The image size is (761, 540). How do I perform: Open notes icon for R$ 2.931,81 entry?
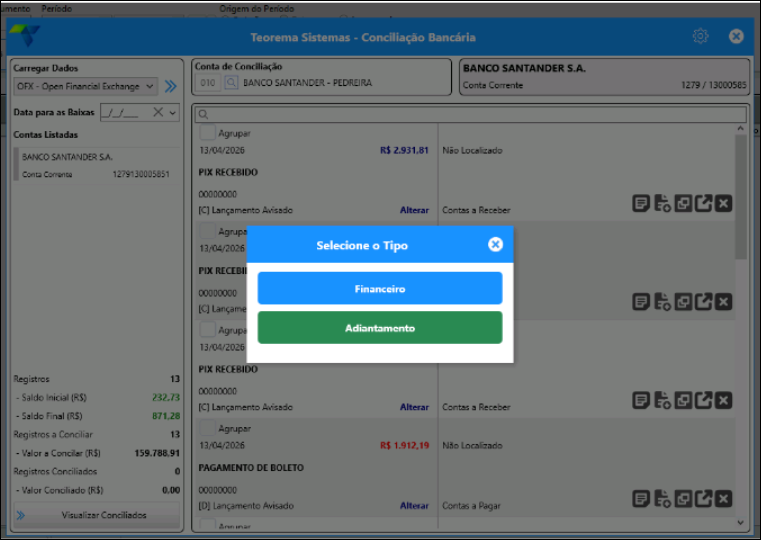point(641,203)
